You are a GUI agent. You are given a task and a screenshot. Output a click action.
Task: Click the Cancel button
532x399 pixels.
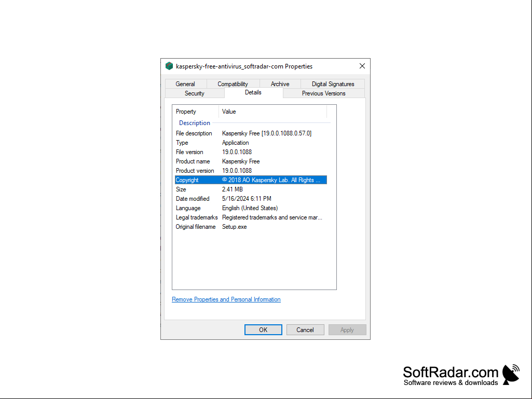tap(305, 330)
